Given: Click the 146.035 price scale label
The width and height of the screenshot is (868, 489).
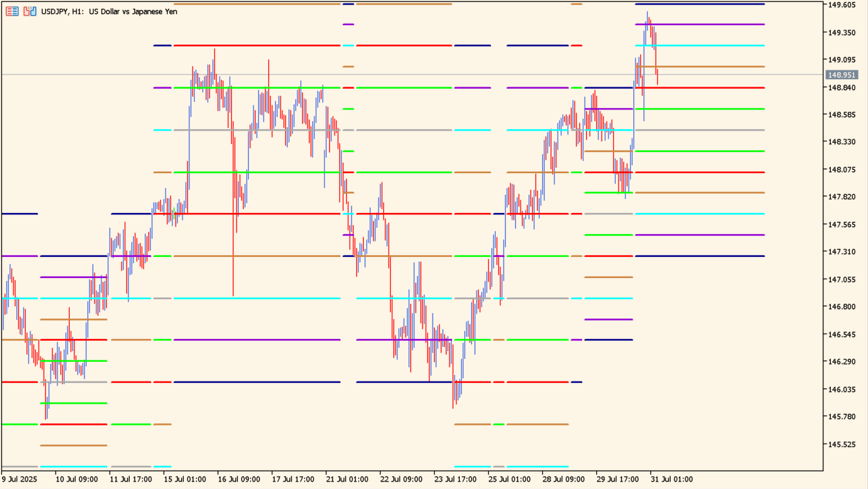Looking at the screenshot, I should 842,390.
